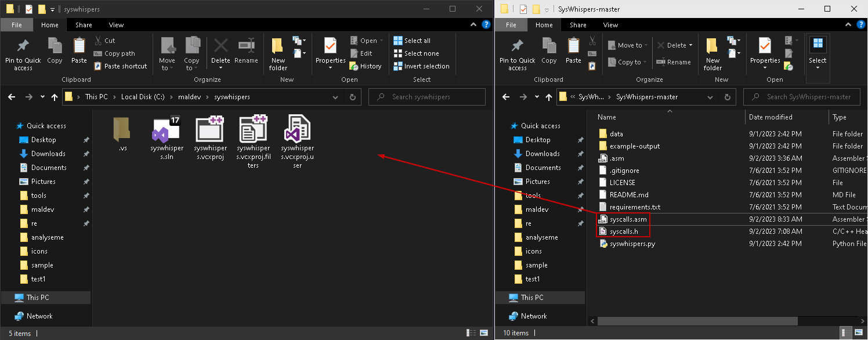
Task: Switch syswhispers window to details view
Action: [471, 333]
